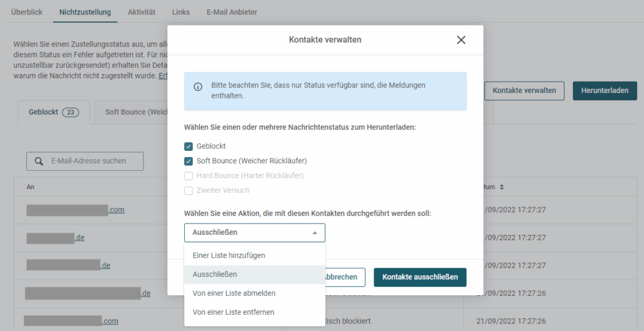Toggle the Zweiter Versuch checkbox
The image size is (644, 331).
coord(189,190)
